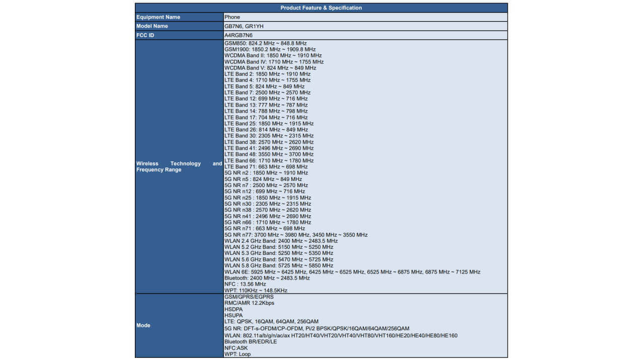This screenshot has height=362, width=644.
Task: Select the LTE Band 71 entry
Action: click(x=266, y=166)
